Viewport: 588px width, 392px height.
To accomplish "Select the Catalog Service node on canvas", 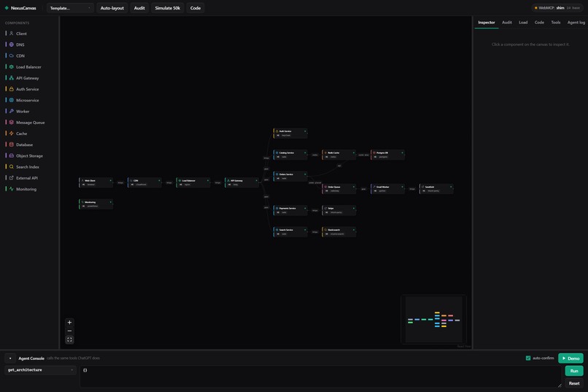I will pyautogui.click(x=290, y=155).
